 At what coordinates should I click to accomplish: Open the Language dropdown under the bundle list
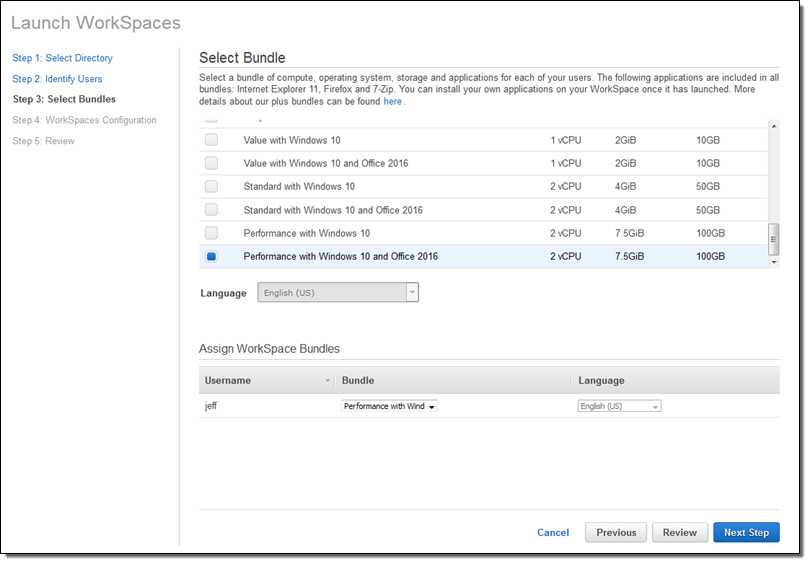coord(338,293)
